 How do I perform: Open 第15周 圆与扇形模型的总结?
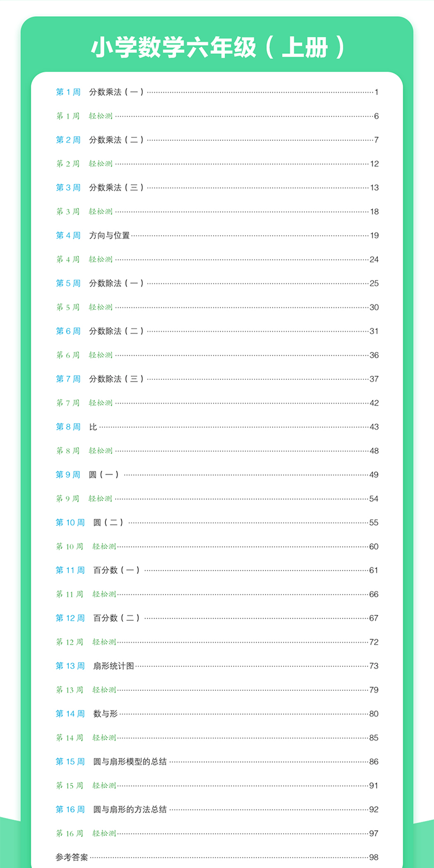(217, 761)
